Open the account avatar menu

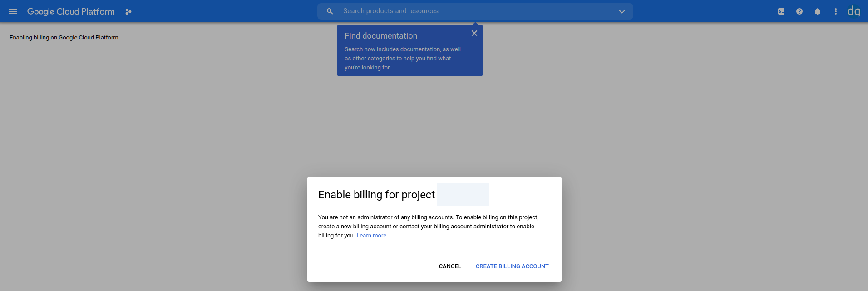click(854, 11)
